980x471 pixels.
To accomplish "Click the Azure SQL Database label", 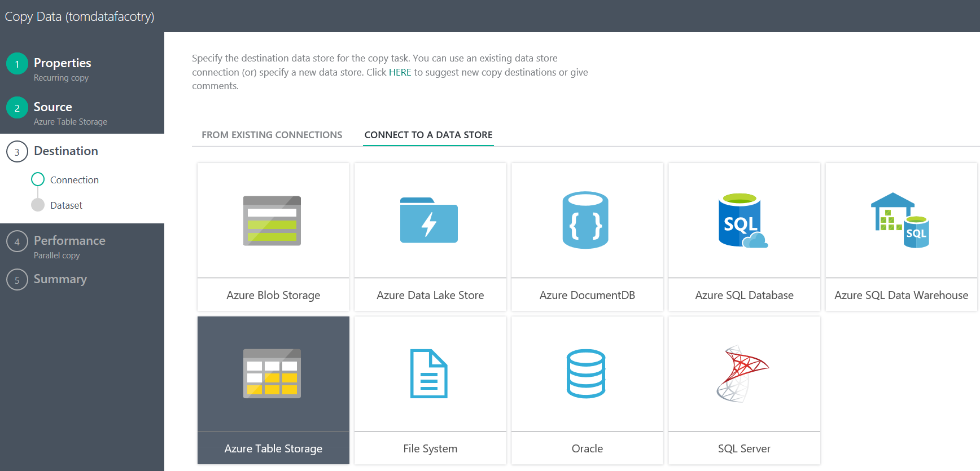I will (x=744, y=295).
